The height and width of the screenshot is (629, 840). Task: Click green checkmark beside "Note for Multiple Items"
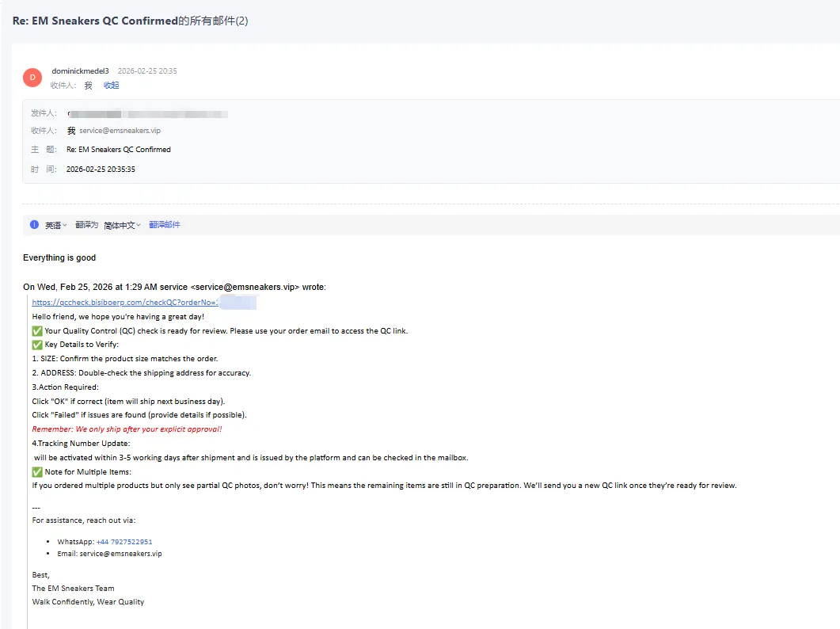[37, 471]
